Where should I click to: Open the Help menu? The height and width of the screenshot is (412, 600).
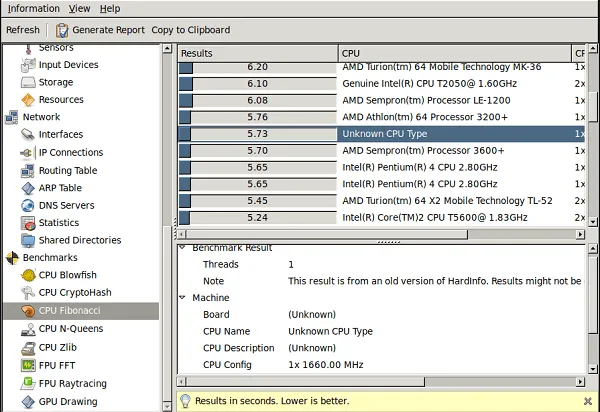[110, 8]
